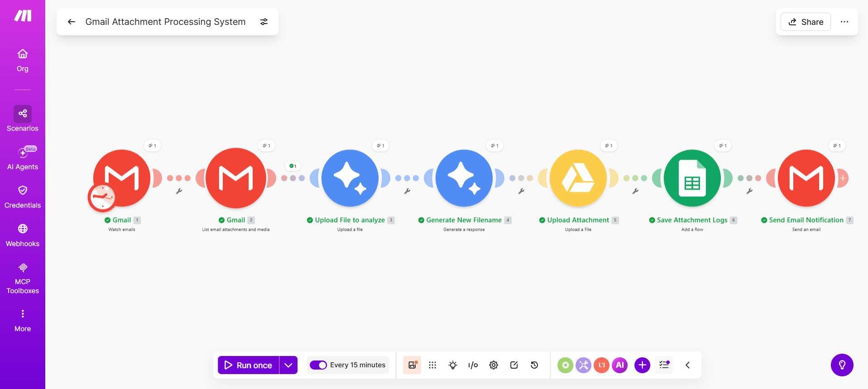Click wrench after Generate New Filename
Image resolution: width=868 pixels, height=389 pixels.
click(x=521, y=191)
